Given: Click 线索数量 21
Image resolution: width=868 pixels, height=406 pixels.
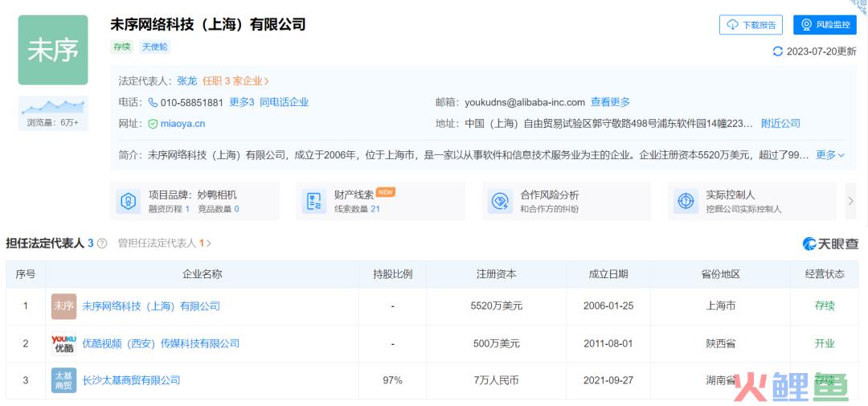Looking at the screenshot, I should click(357, 209).
